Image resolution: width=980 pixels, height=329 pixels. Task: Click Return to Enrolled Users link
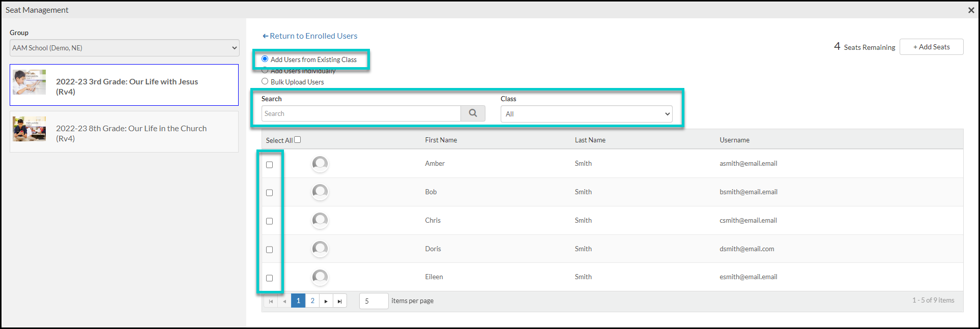pyautogui.click(x=310, y=36)
